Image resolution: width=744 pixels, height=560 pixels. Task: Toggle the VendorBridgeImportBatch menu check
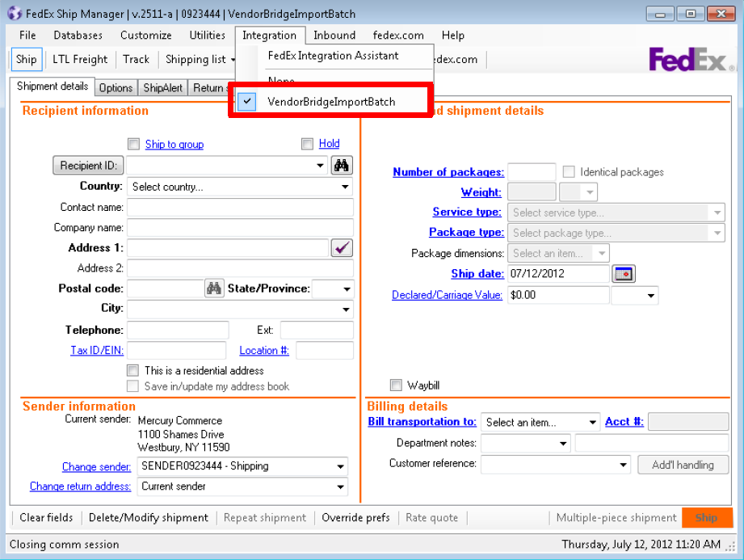click(x=246, y=101)
